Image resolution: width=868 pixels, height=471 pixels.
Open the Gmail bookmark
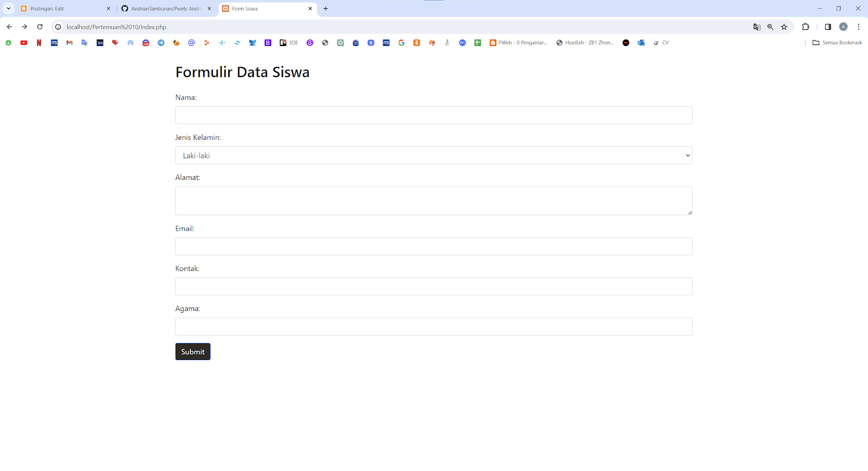[69, 43]
